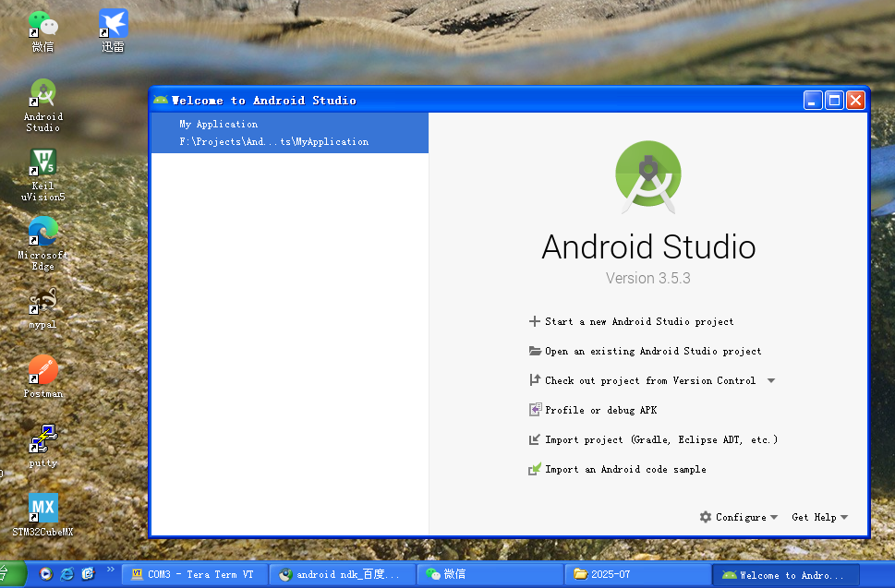The height and width of the screenshot is (588, 895).
Task: Click folder icon beside Open an existing project
Action: 535,351
